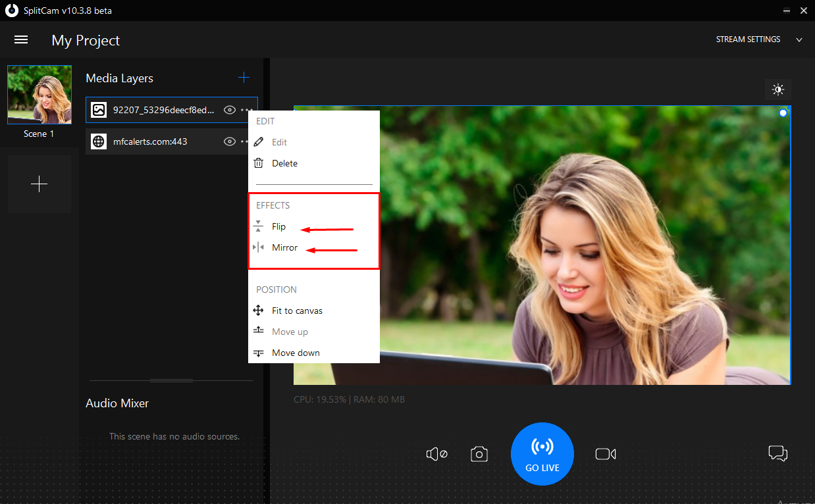Select Delete in the Edit section

click(284, 163)
